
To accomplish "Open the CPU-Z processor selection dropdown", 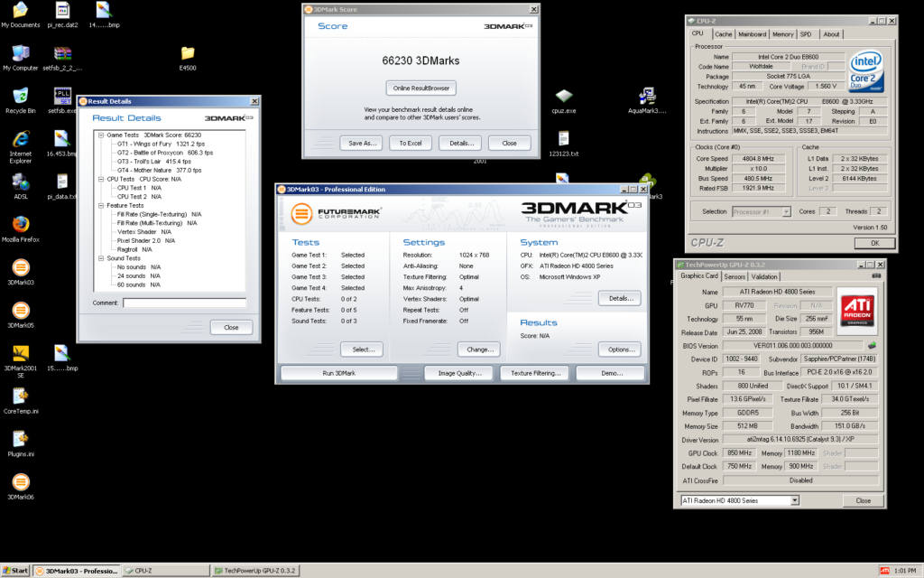I will point(786,211).
